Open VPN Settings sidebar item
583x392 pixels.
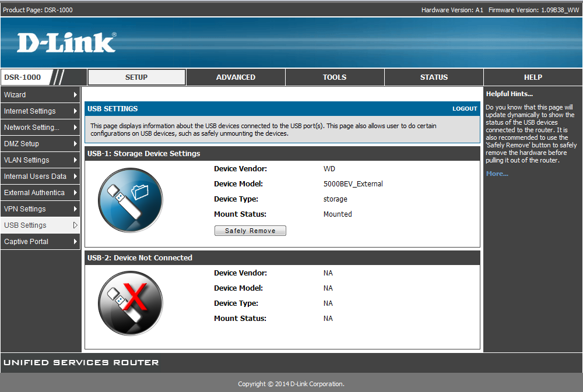[40, 209]
